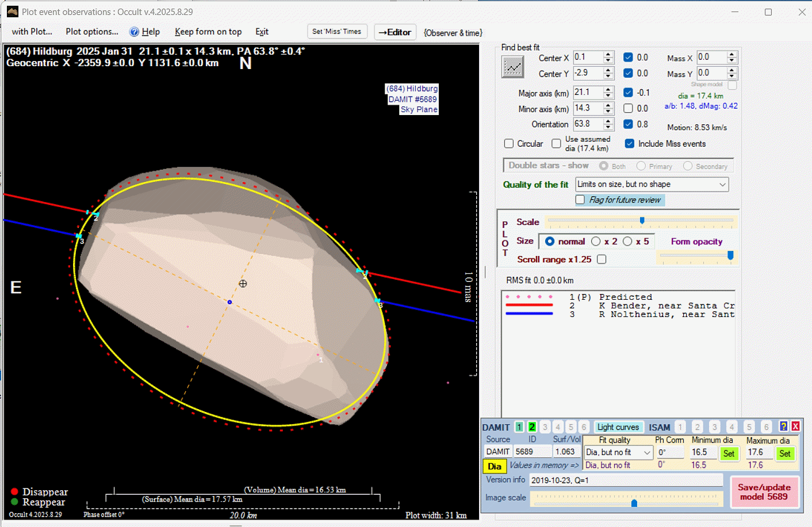
Task: Open DAMIT panel help question icon
Action: (783, 426)
